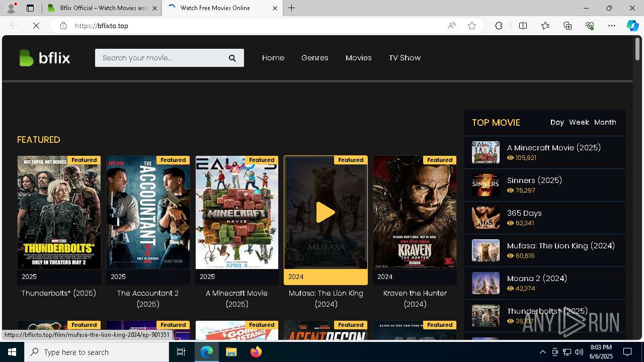
Task: Click the Windows taskbar search box
Action: click(x=97, y=352)
